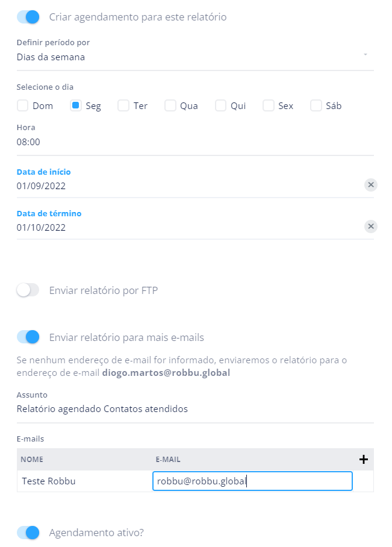The width and height of the screenshot is (392, 547).
Task: Click the Teste Robbu name cell
Action: point(84,481)
